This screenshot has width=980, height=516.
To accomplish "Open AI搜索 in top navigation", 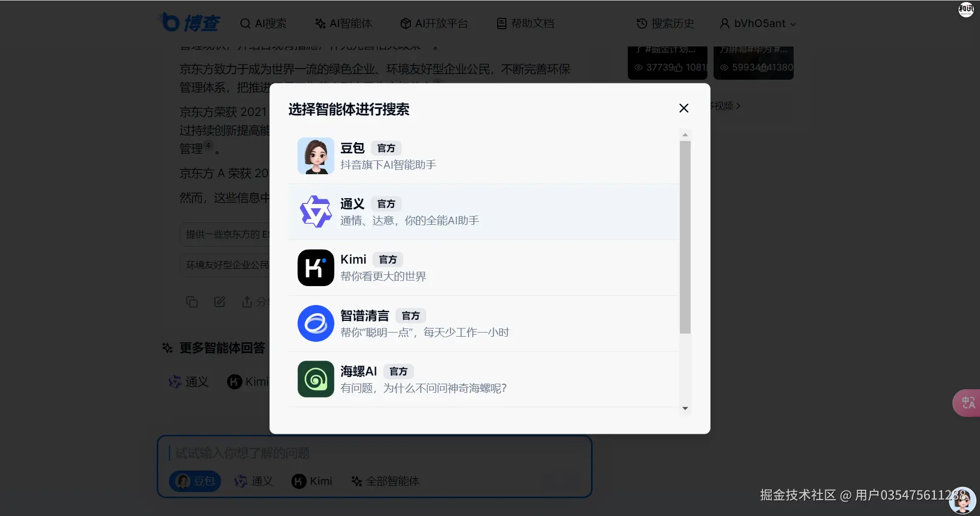I will 263,24.
